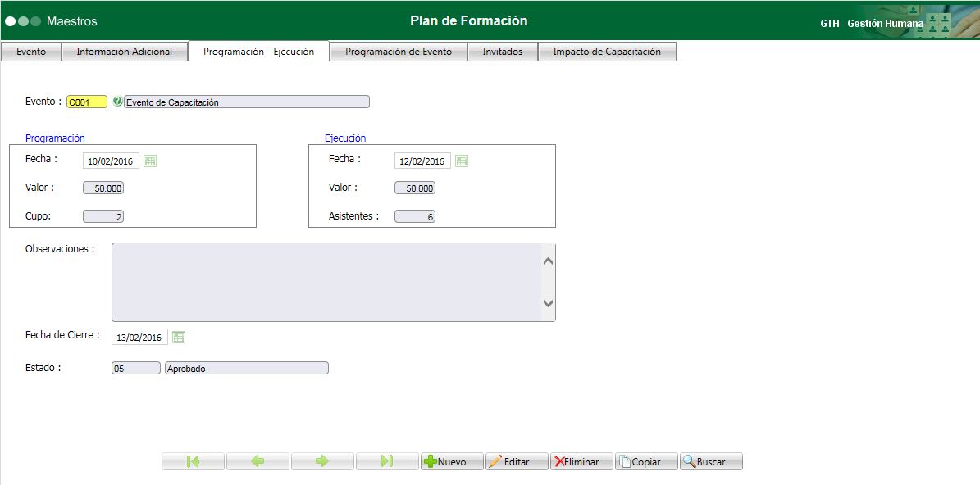Click Ejecución Valor field

coord(415,188)
